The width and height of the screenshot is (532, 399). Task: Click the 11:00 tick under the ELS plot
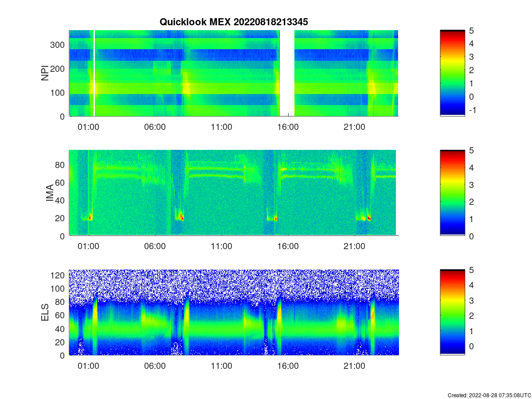click(x=222, y=366)
